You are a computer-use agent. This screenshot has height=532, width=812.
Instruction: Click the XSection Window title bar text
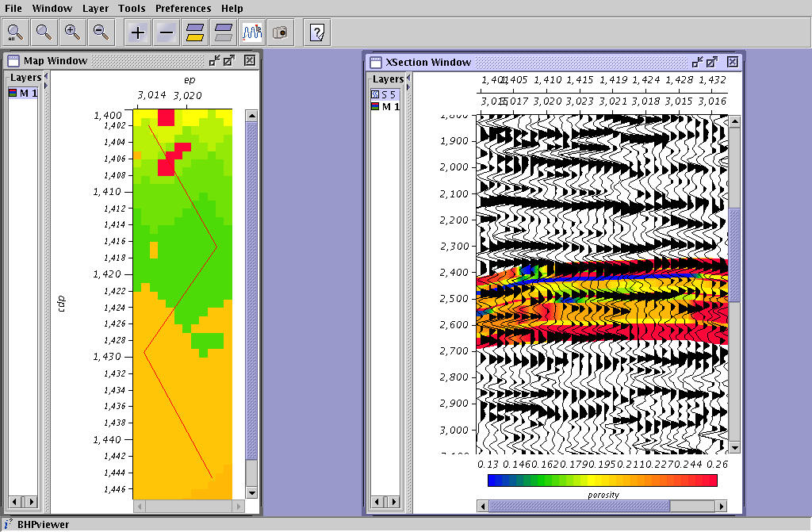pos(428,62)
